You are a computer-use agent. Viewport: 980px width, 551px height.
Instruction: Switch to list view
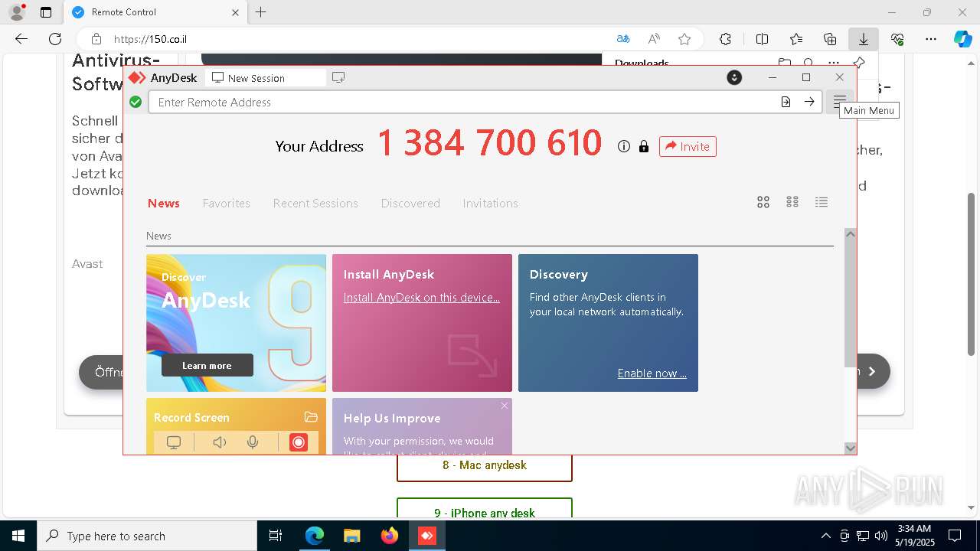(822, 202)
